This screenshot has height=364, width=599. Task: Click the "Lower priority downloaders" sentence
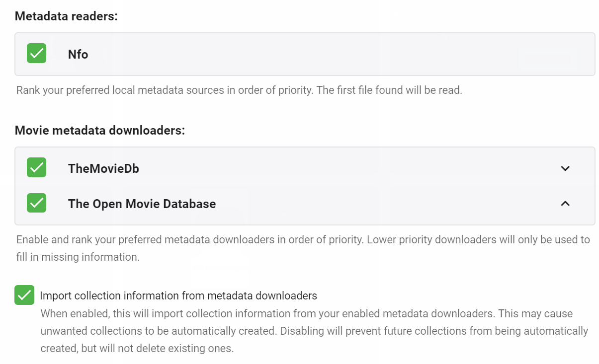477,240
